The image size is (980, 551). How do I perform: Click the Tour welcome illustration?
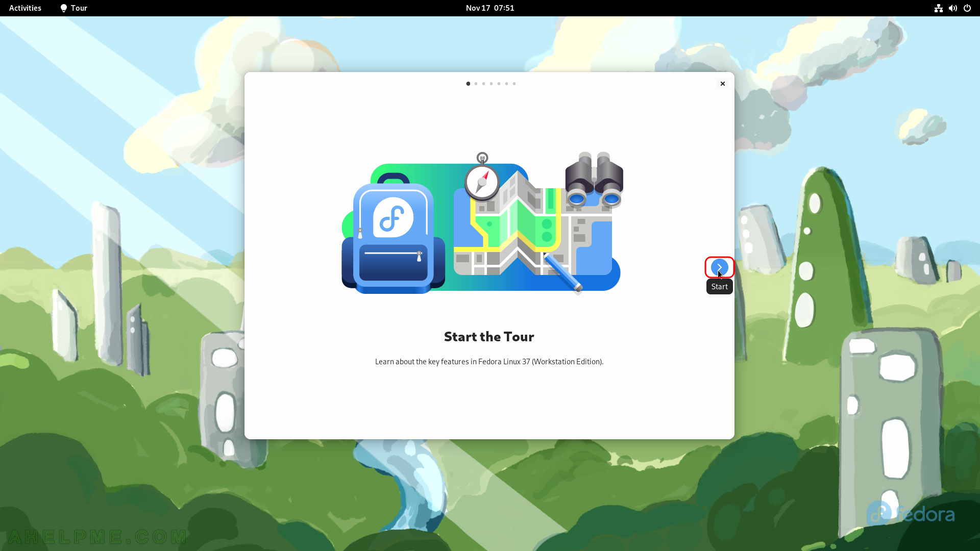tap(482, 223)
